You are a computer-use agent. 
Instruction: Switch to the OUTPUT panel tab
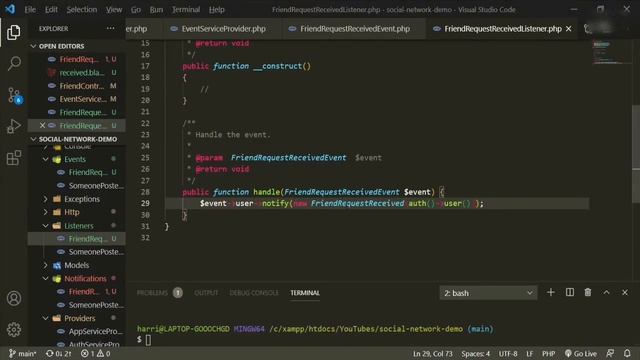tap(206, 293)
